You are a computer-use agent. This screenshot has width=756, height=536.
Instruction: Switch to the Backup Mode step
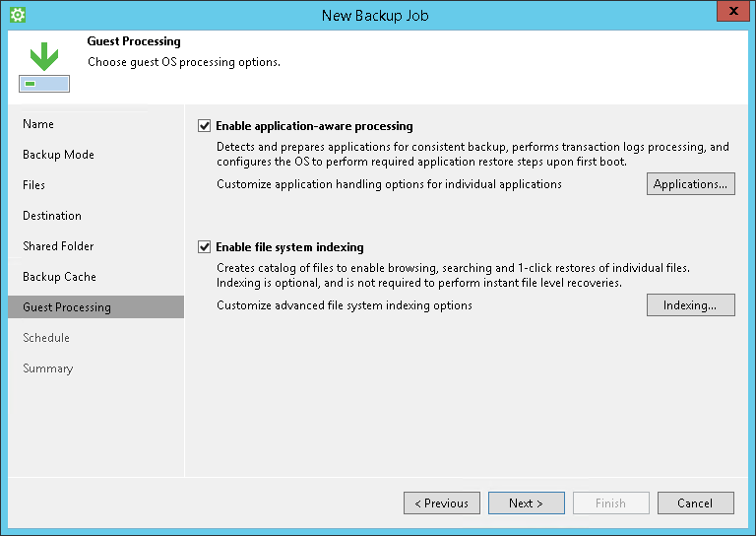[x=58, y=155]
